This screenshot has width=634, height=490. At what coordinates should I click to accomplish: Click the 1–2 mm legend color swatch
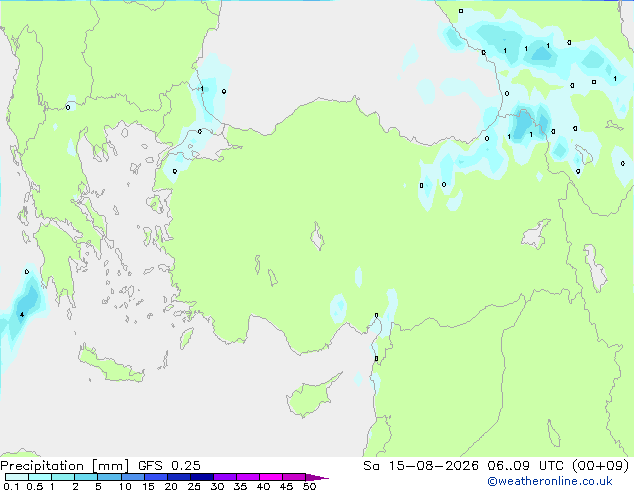(63, 477)
